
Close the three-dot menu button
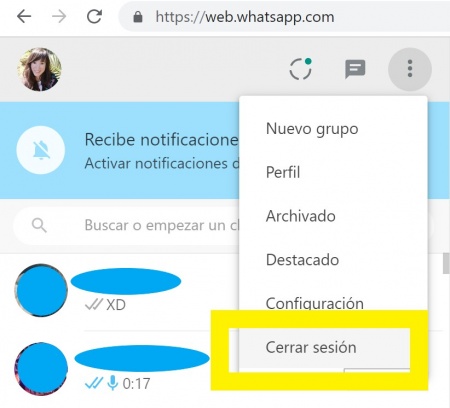point(410,69)
